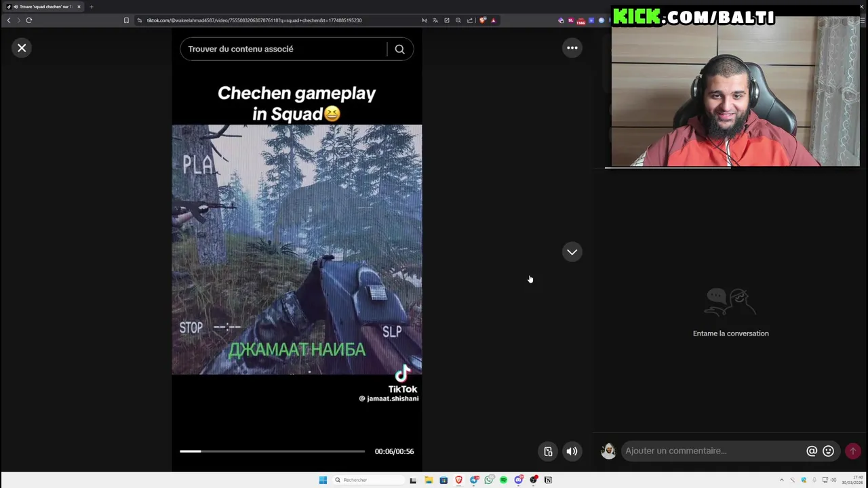Viewport: 868px width, 488px height.
Task: Switch to Brave browser in taskbar
Action: [458, 480]
